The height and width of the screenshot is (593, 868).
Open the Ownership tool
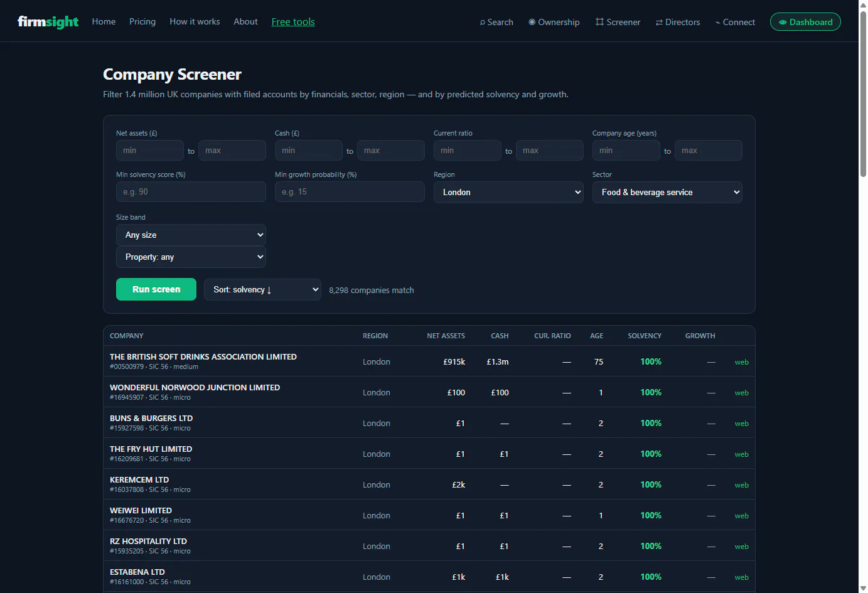(x=554, y=22)
